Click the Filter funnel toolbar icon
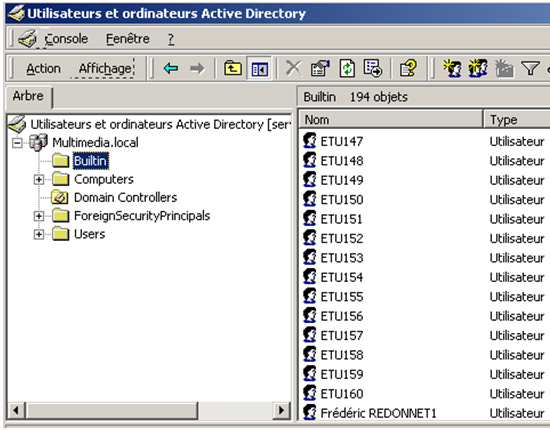The width and height of the screenshot is (550, 430). click(x=530, y=68)
